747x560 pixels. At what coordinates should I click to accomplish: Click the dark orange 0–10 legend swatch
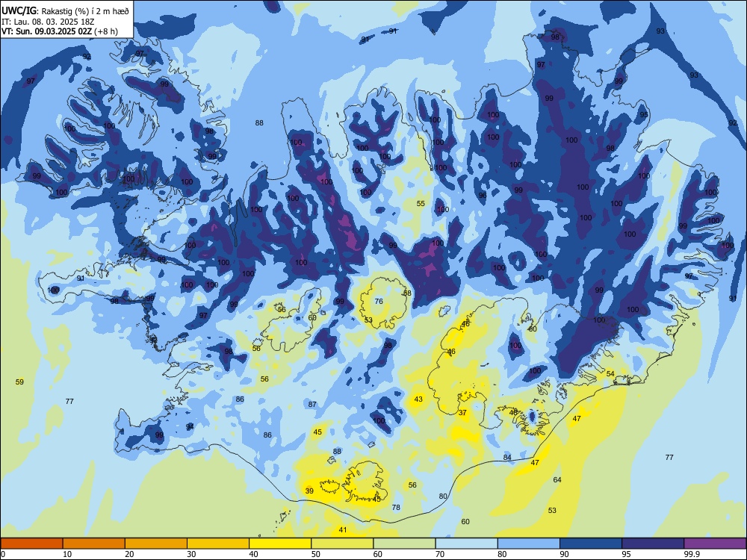click(x=31, y=544)
